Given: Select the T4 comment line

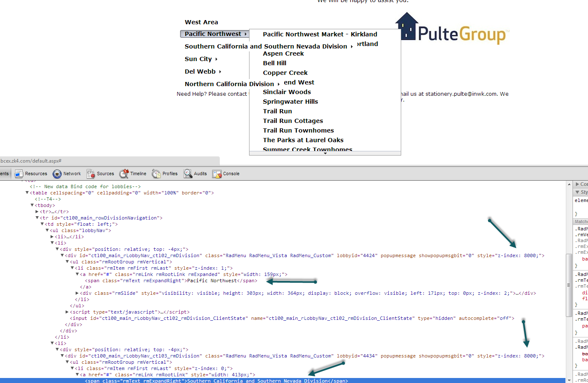Looking at the screenshot, I should click(x=48, y=199).
